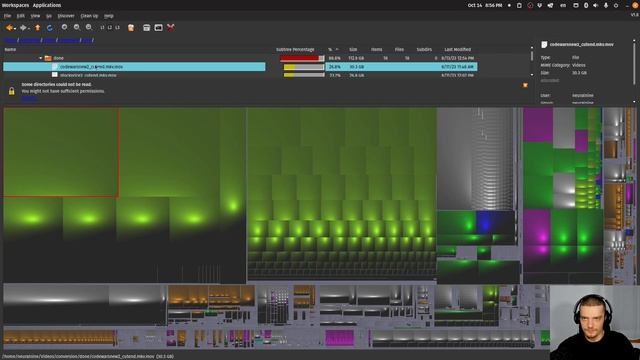This screenshot has height=360, width=640.
Task: Select the second _cutend.mkv.mov file row
Action: pos(240,75)
